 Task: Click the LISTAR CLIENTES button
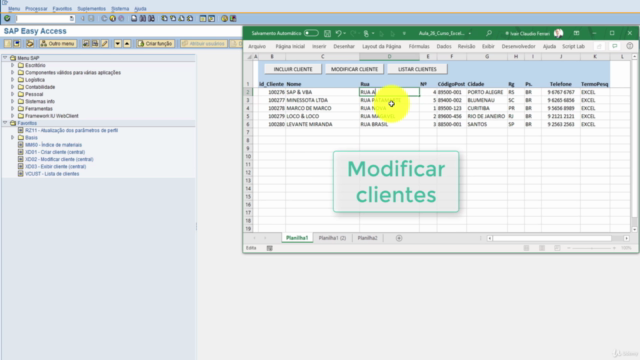click(x=417, y=69)
